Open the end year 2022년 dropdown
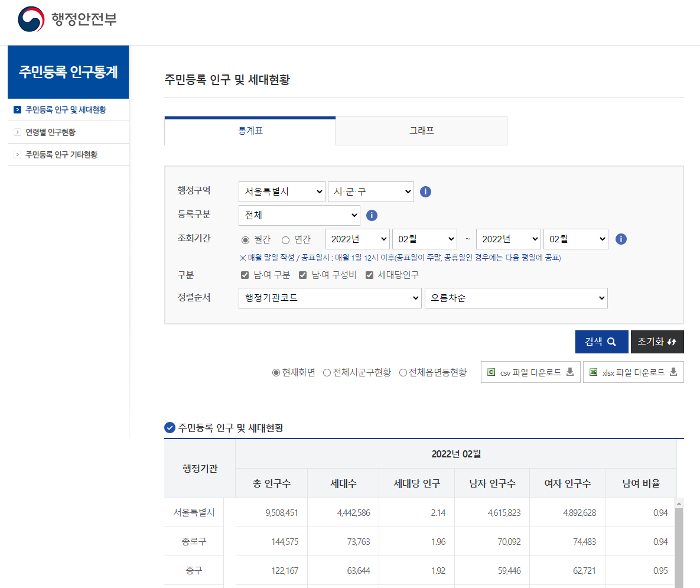The image size is (700, 588). pyautogui.click(x=509, y=239)
